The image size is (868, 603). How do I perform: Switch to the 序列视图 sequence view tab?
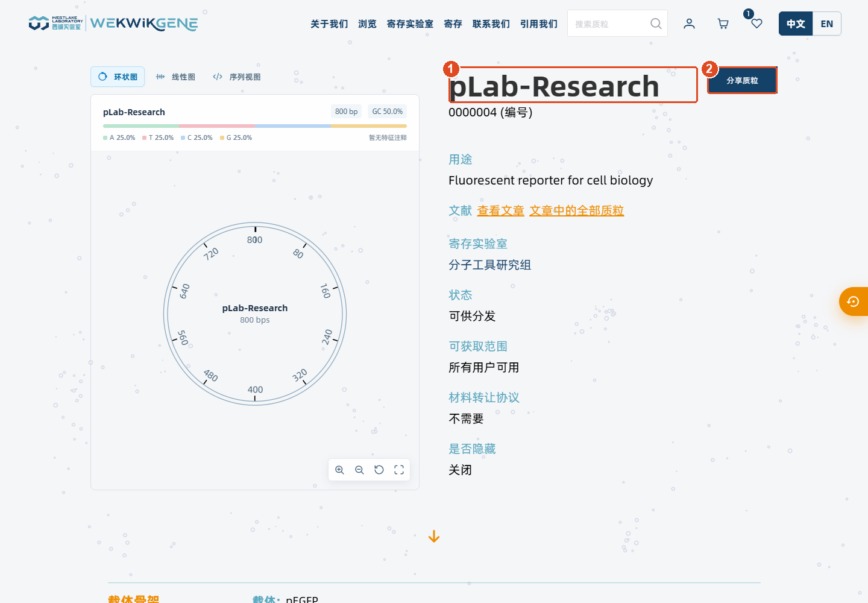[x=237, y=77]
